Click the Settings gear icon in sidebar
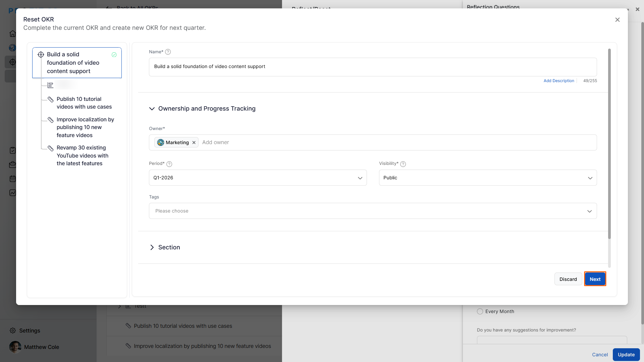The width and height of the screenshot is (644, 362). click(x=13, y=330)
